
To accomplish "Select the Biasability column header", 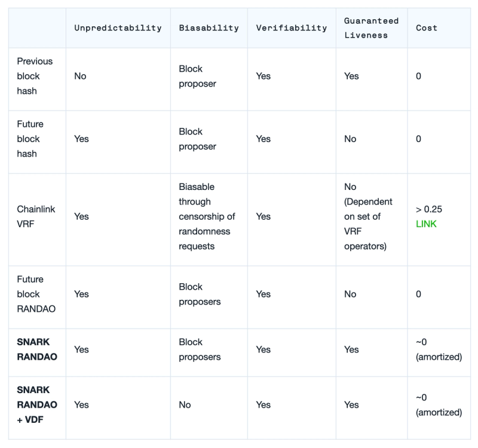I will coord(209,28).
